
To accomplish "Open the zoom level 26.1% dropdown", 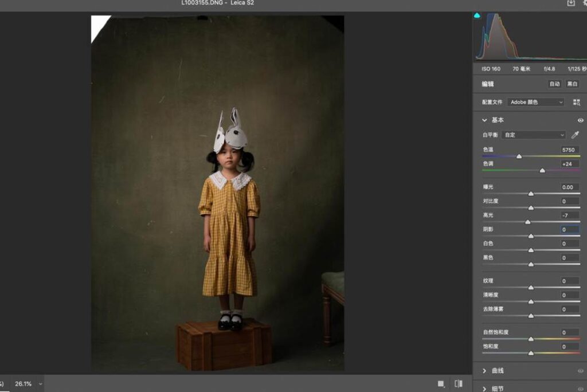I will pos(40,383).
